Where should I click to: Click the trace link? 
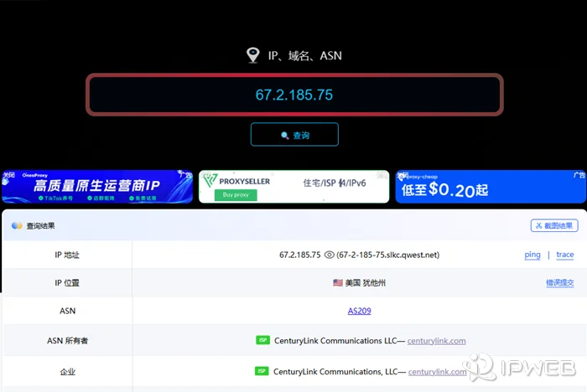click(565, 255)
